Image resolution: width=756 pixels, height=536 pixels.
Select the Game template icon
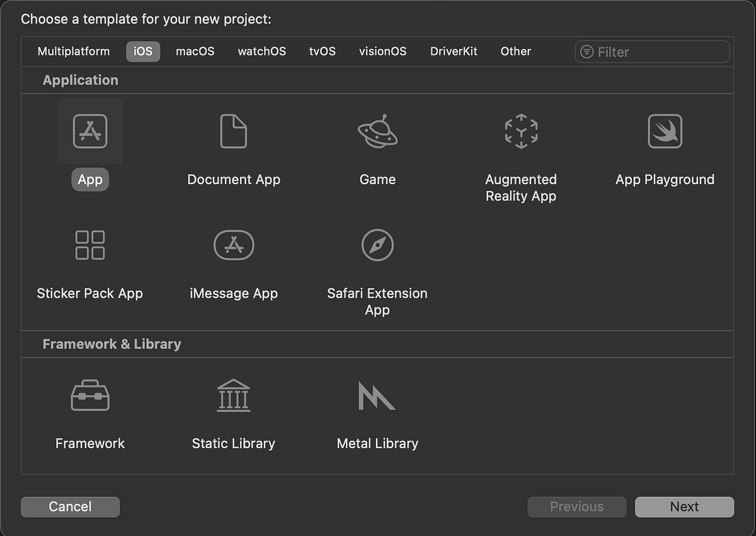(377, 131)
